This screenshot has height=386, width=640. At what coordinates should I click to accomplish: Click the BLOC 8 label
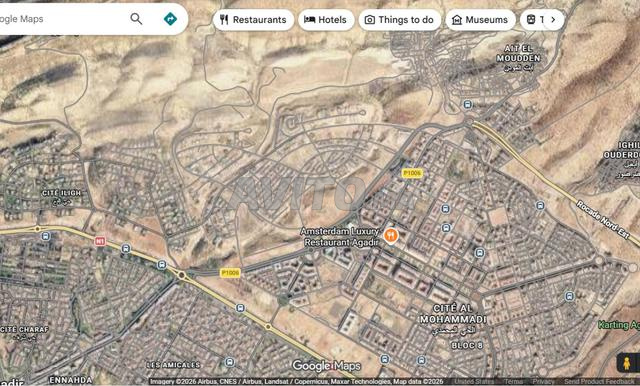(467, 346)
